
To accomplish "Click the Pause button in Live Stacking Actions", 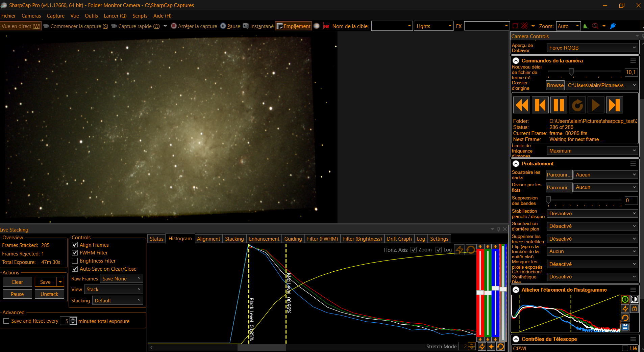I will click(17, 294).
